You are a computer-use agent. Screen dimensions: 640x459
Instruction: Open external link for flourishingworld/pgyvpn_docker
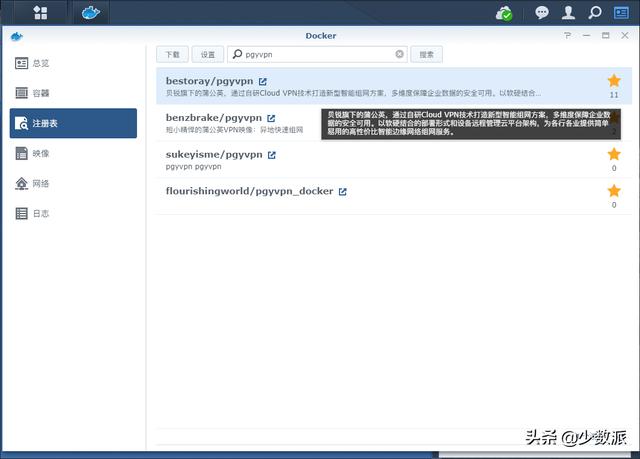[x=342, y=192]
